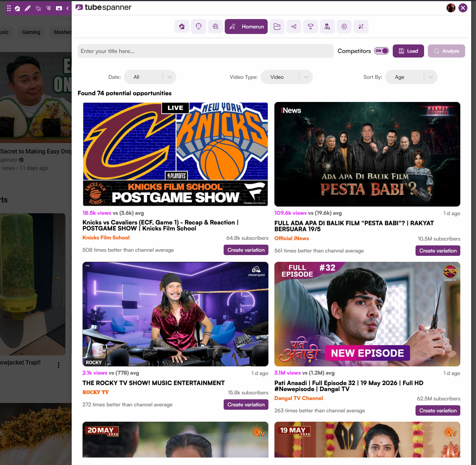Create variation for the Pati Anaadi video
Screen dimensions: 476x465
[438, 410]
